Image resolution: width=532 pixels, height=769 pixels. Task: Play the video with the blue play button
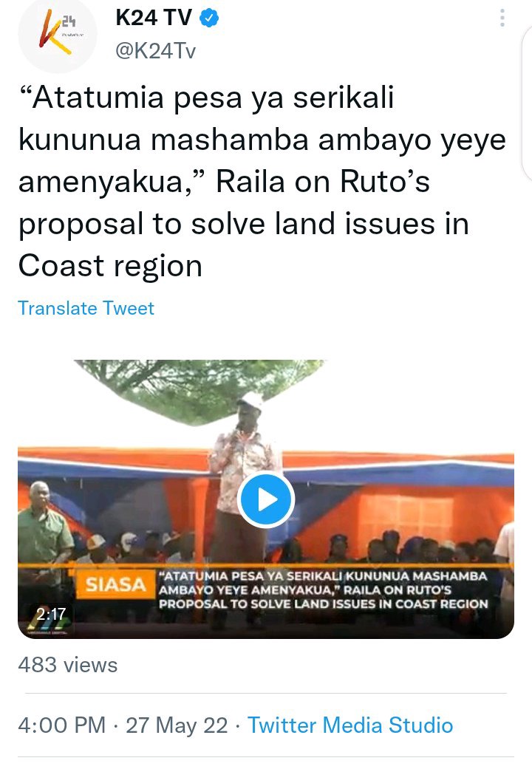click(x=265, y=500)
